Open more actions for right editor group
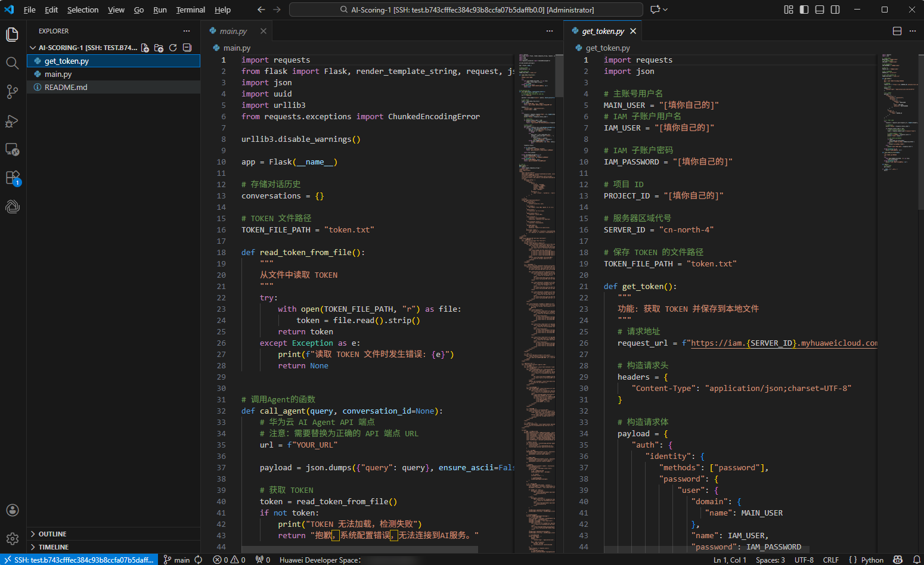This screenshot has height=565, width=924. pos(913,31)
